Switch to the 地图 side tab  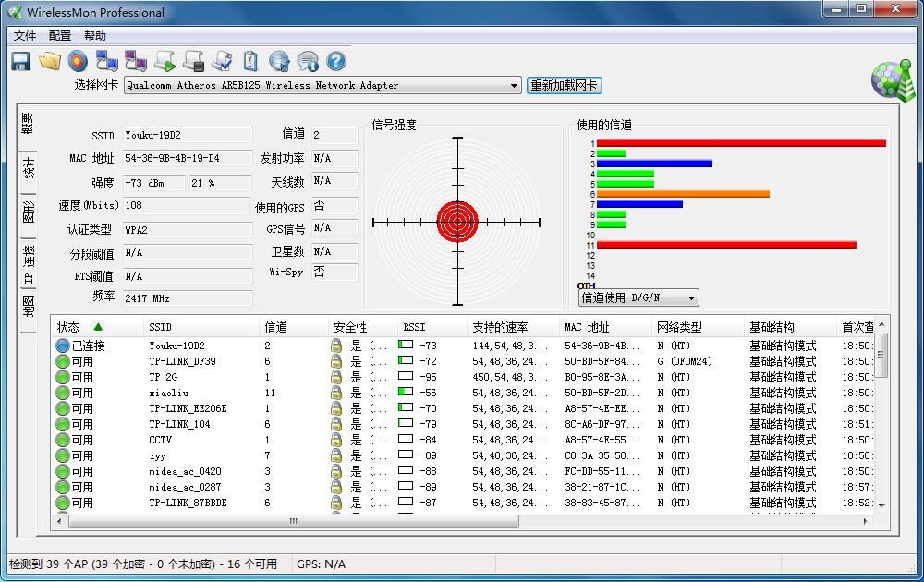point(28,307)
